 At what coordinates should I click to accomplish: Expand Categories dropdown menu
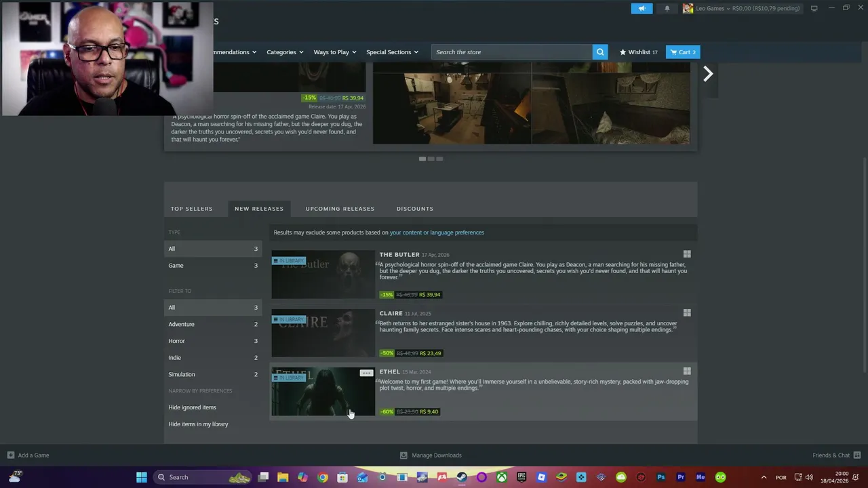click(x=285, y=52)
